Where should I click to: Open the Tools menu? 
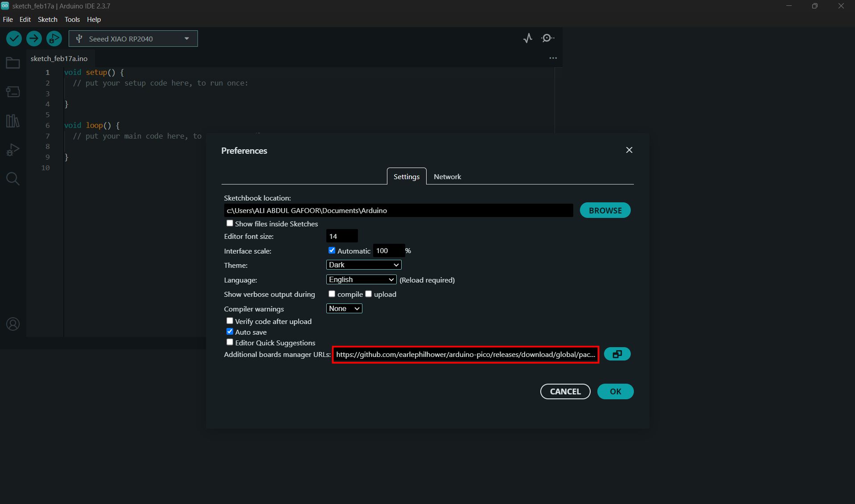click(x=72, y=20)
